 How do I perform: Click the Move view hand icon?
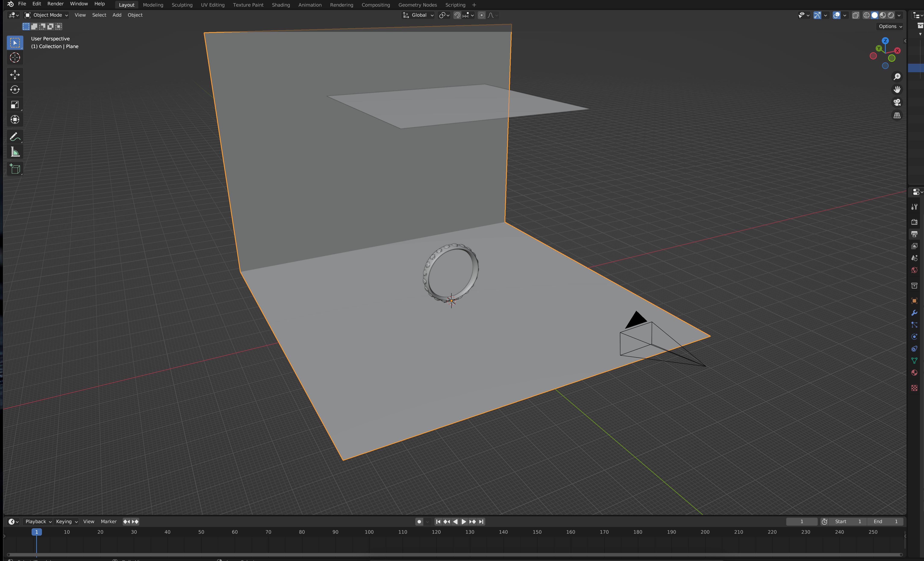point(897,90)
